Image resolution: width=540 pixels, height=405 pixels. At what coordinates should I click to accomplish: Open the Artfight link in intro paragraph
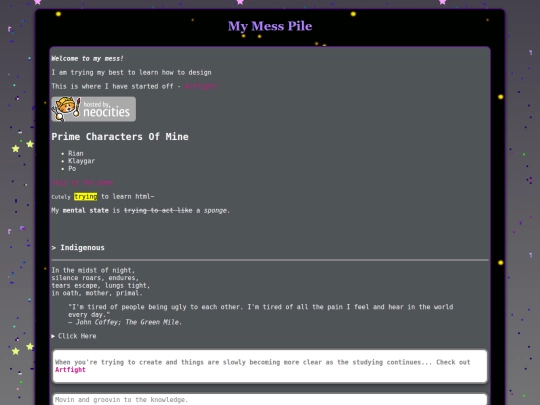pyautogui.click(x=201, y=86)
